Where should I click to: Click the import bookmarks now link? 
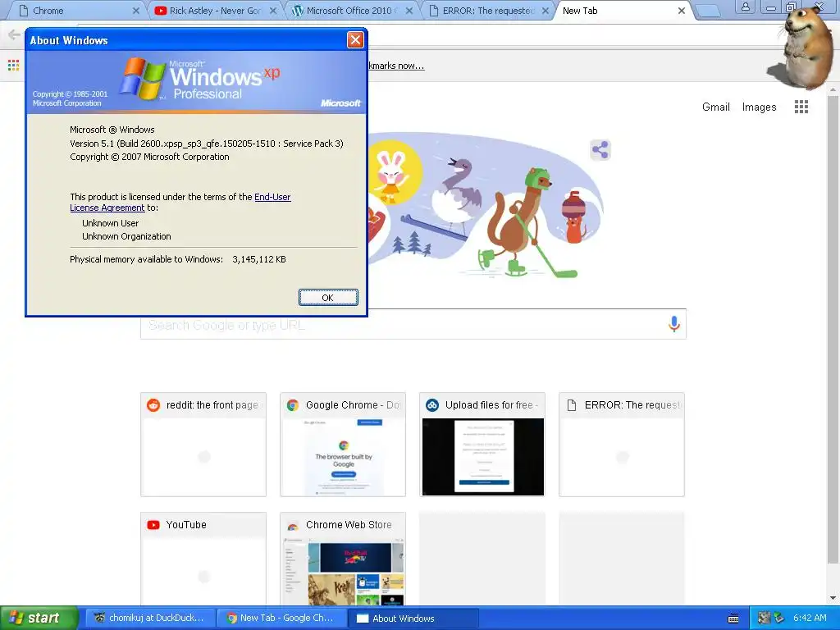[396, 66]
